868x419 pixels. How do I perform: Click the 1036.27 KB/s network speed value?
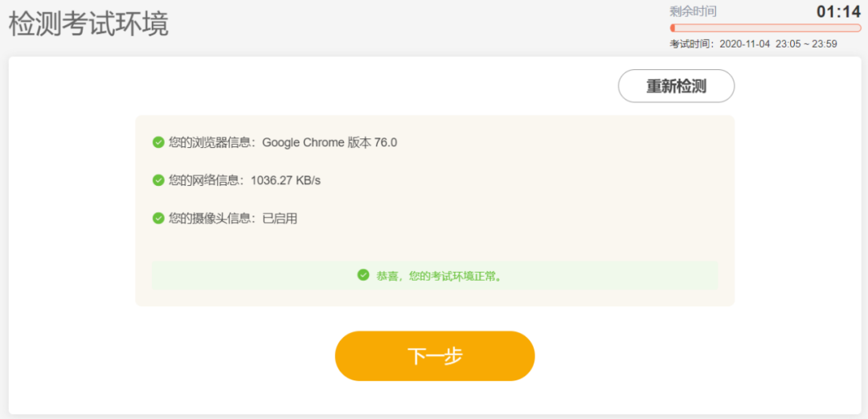(x=285, y=180)
